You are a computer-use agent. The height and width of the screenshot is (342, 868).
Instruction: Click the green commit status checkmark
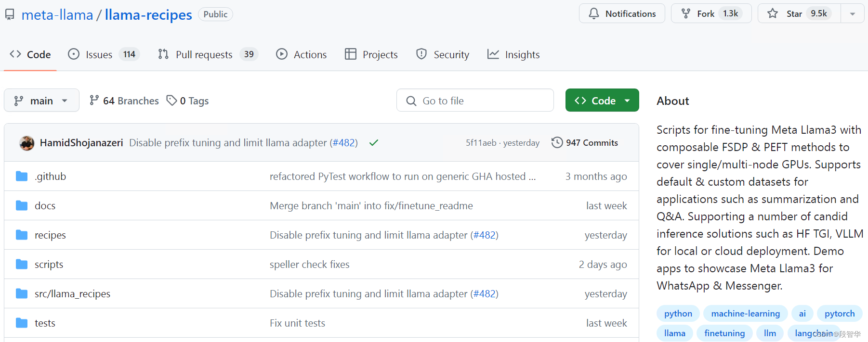pyautogui.click(x=374, y=143)
